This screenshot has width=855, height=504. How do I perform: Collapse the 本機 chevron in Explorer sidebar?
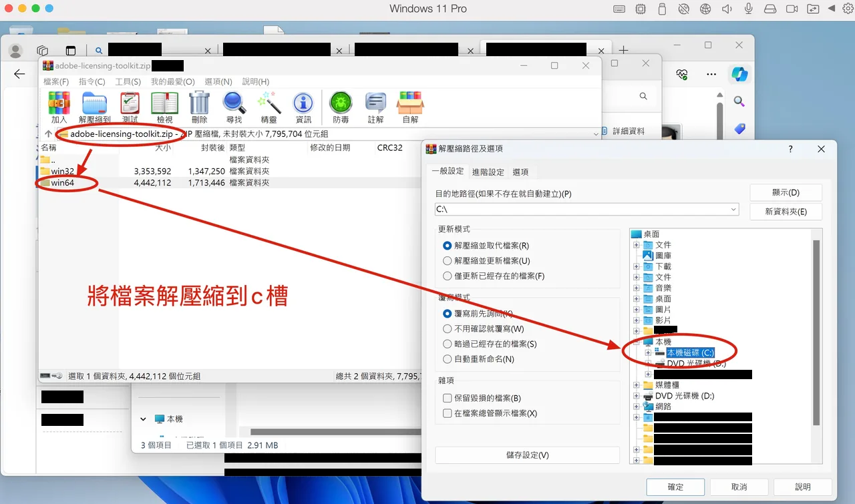coord(143,419)
